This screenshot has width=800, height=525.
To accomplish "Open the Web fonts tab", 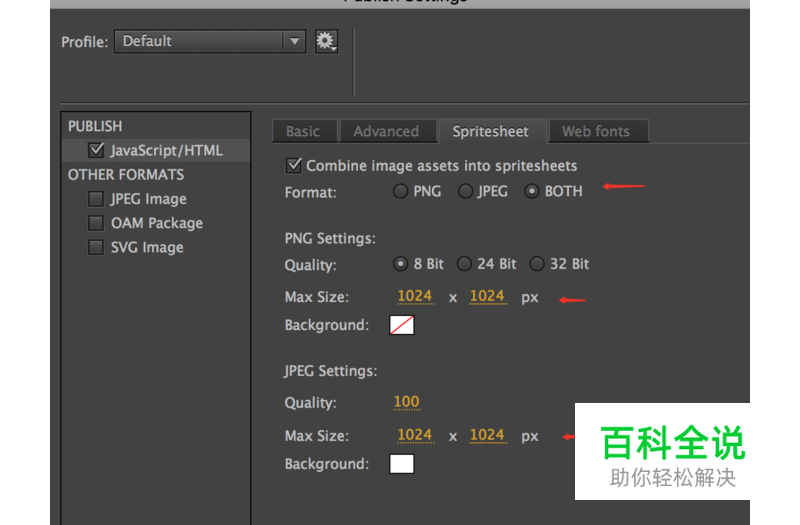I will [597, 131].
